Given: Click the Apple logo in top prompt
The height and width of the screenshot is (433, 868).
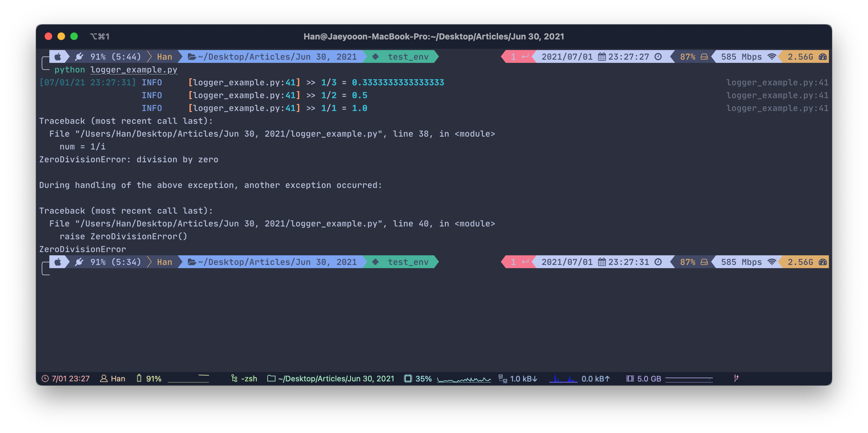Looking at the screenshot, I should pos(58,57).
